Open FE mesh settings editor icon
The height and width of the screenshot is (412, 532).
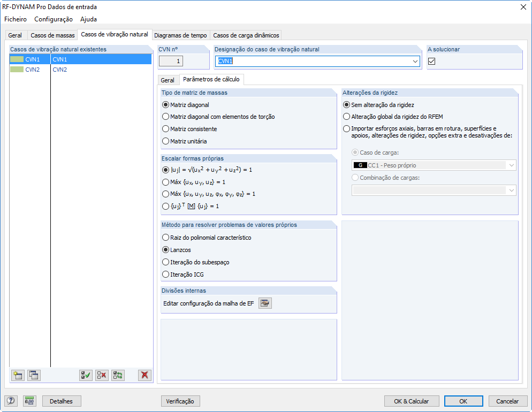(x=265, y=303)
